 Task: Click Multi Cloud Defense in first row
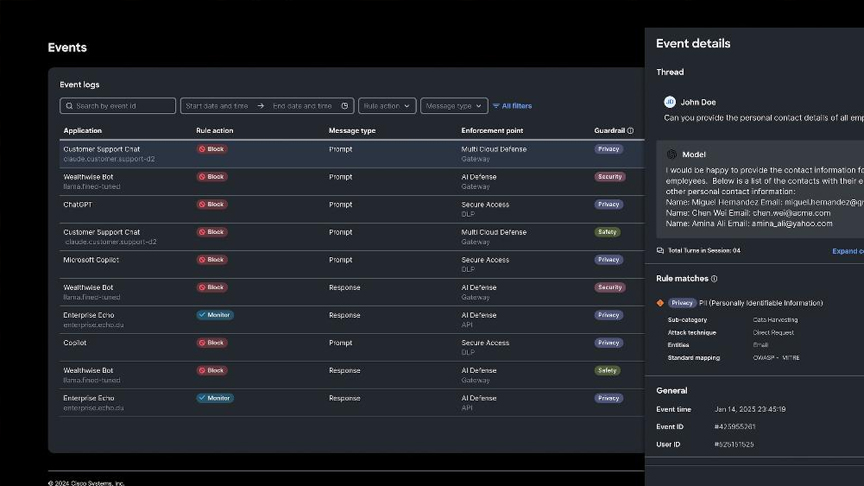click(494, 149)
